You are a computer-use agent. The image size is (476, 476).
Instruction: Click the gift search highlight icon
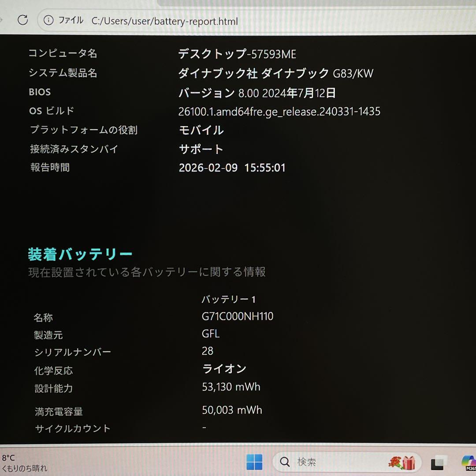pos(402,462)
